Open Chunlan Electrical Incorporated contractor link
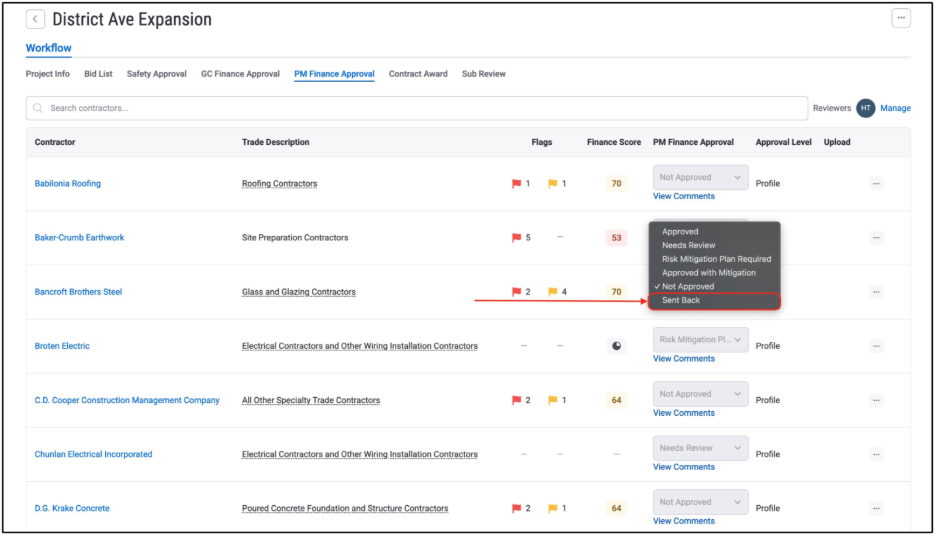This screenshot has width=936, height=535. point(93,454)
